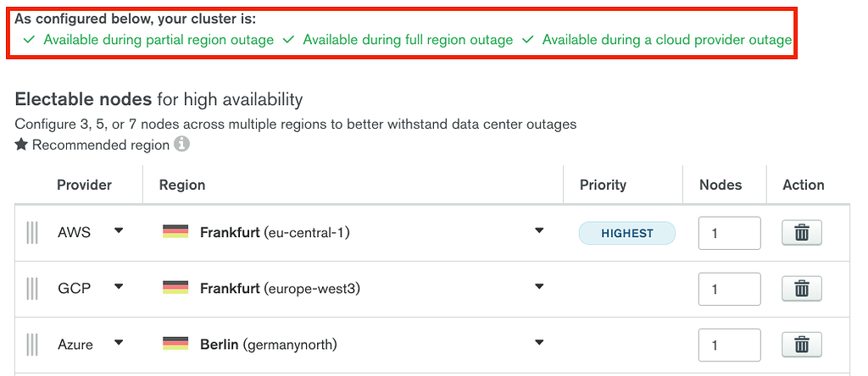Click the AWS nodes count field
This screenshot has width=868, height=376.
[x=729, y=233]
